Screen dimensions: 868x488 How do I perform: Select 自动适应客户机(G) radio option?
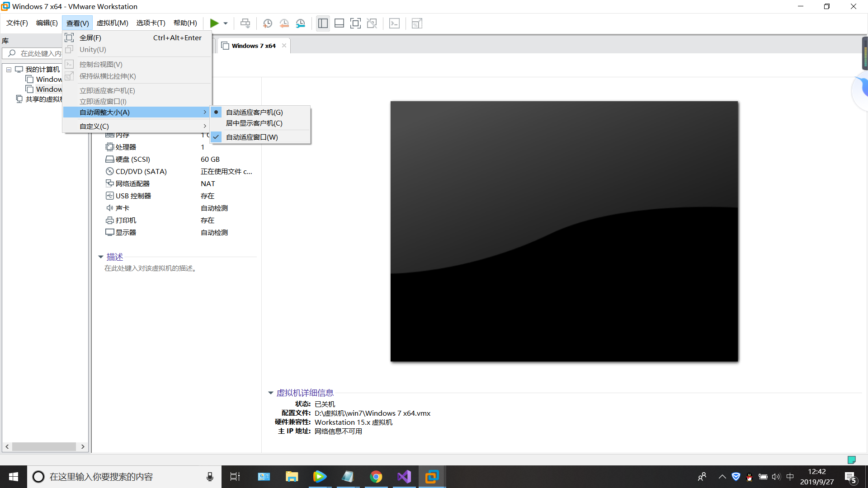click(x=260, y=112)
